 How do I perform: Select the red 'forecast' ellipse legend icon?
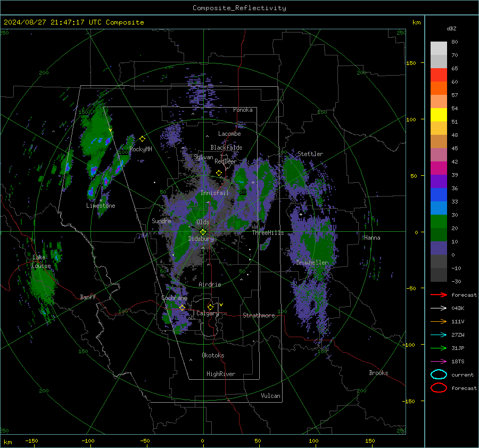439,388
